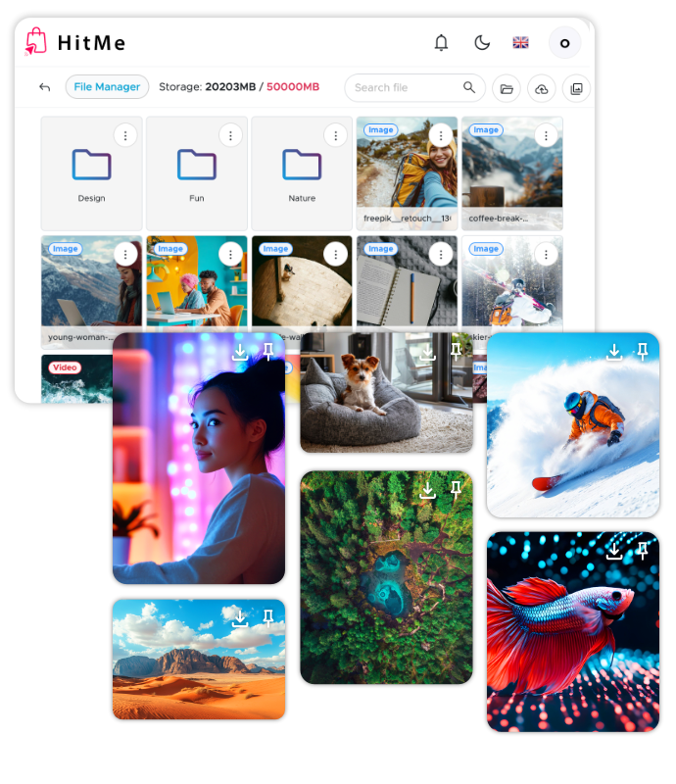Click the open folder icon button
The image size is (676, 784).
[x=507, y=88]
